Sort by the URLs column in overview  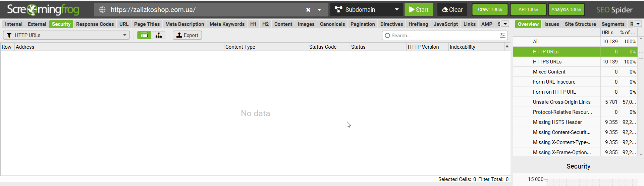(x=609, y=32)
